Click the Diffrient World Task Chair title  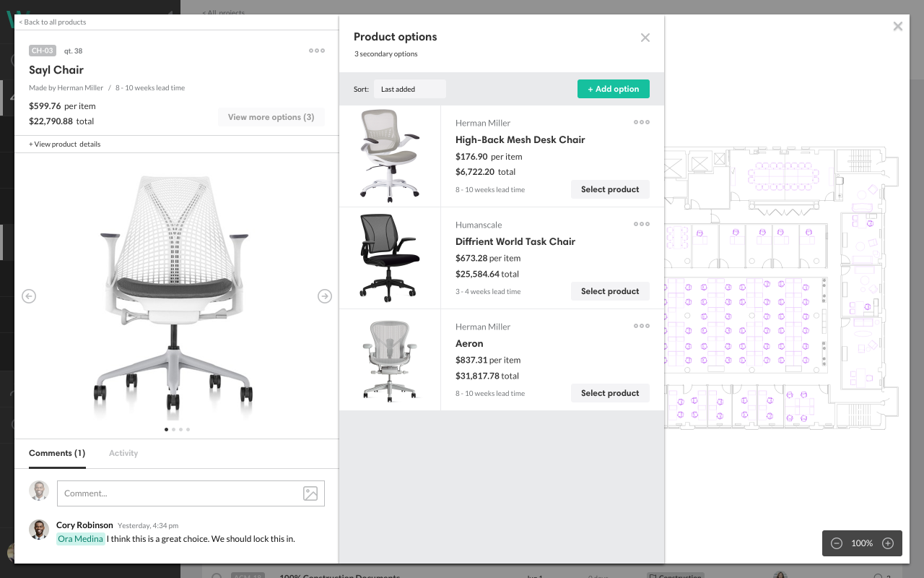coord(515,241)
